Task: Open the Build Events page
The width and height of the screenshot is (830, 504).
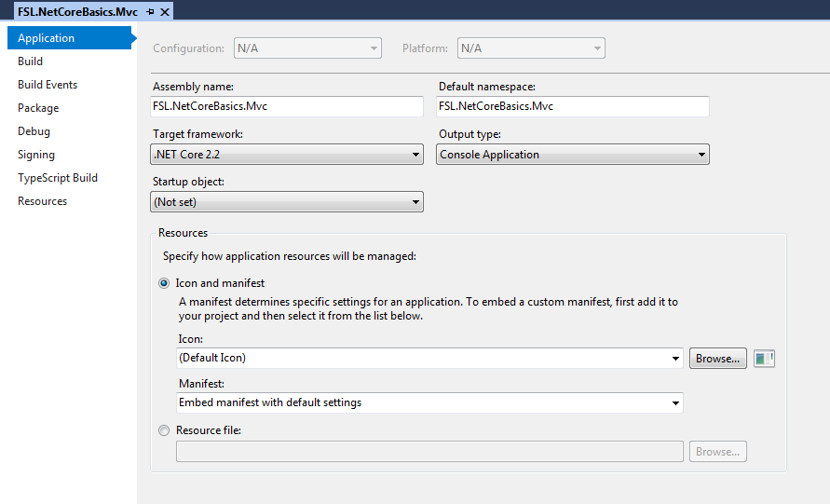Action: point(48,85)
